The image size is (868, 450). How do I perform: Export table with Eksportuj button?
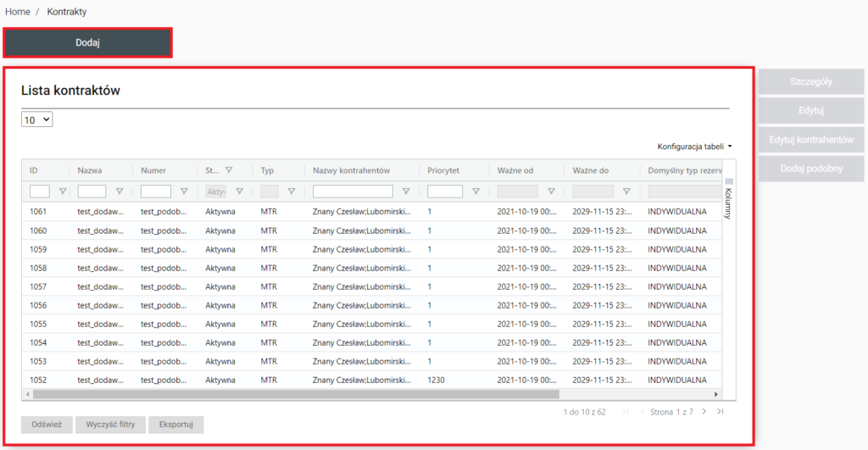(175, 425)
